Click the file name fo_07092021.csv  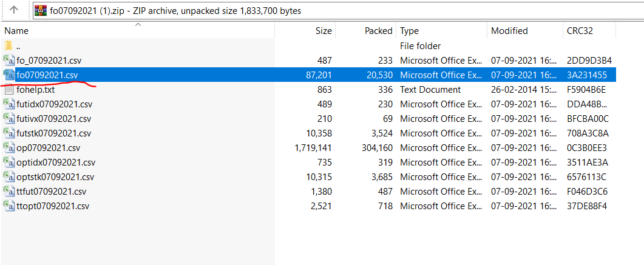click(x=49, y=60)
